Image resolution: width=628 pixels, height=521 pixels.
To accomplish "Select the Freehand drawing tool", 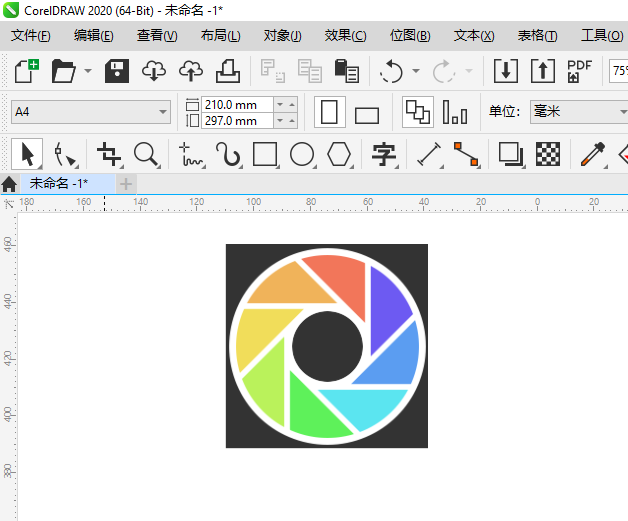I will coord(191,154).
